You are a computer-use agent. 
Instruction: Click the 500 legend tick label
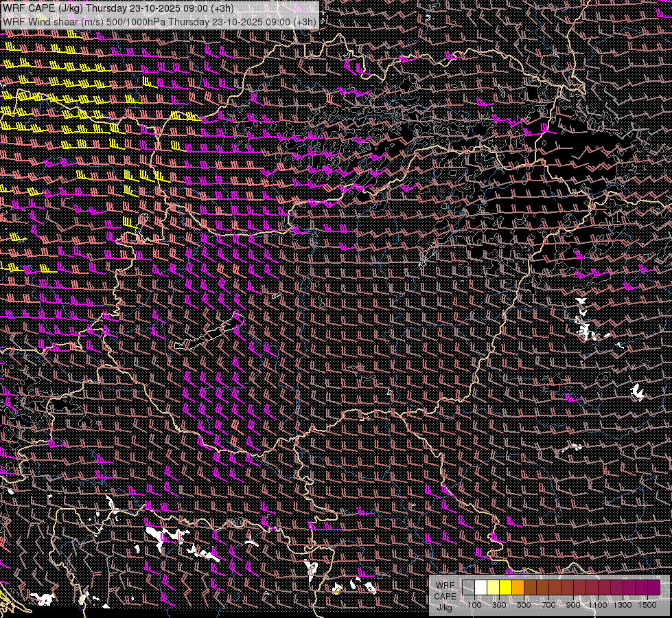click(x=524, y=605)
